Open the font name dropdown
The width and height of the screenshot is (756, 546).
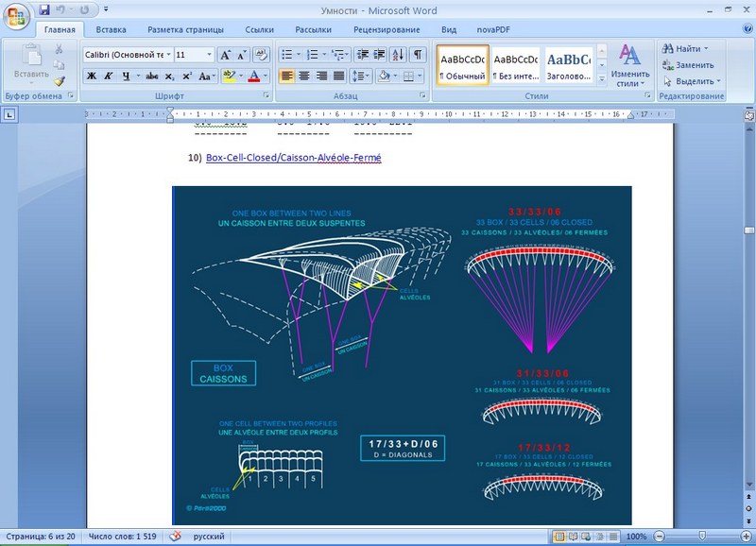[x=168, y=55]
